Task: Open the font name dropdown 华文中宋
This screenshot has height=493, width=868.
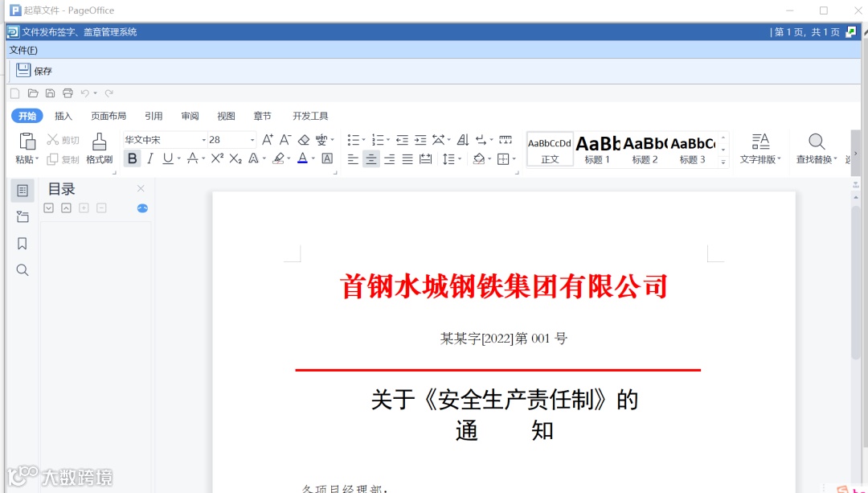Action: 203,140
